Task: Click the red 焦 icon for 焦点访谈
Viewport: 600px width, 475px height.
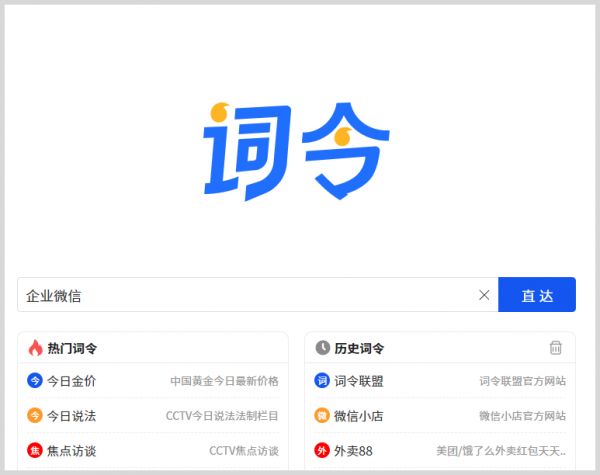Action: [35, 451]
